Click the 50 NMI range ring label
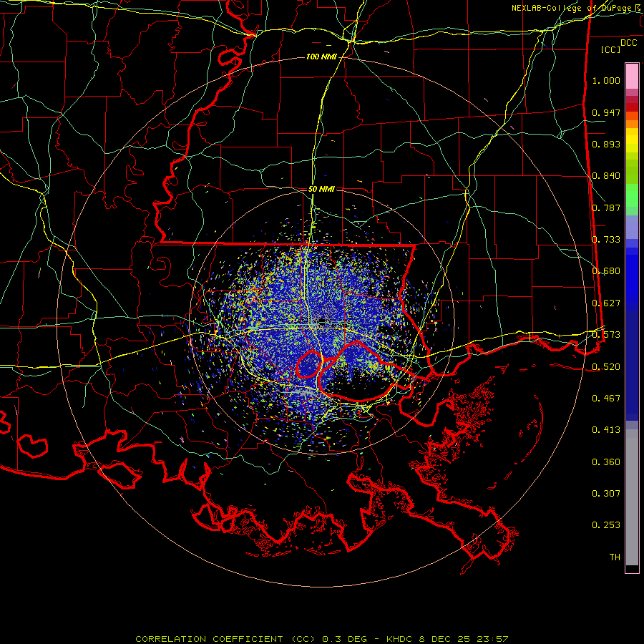 pyautogui.click(x=321, y=190)
